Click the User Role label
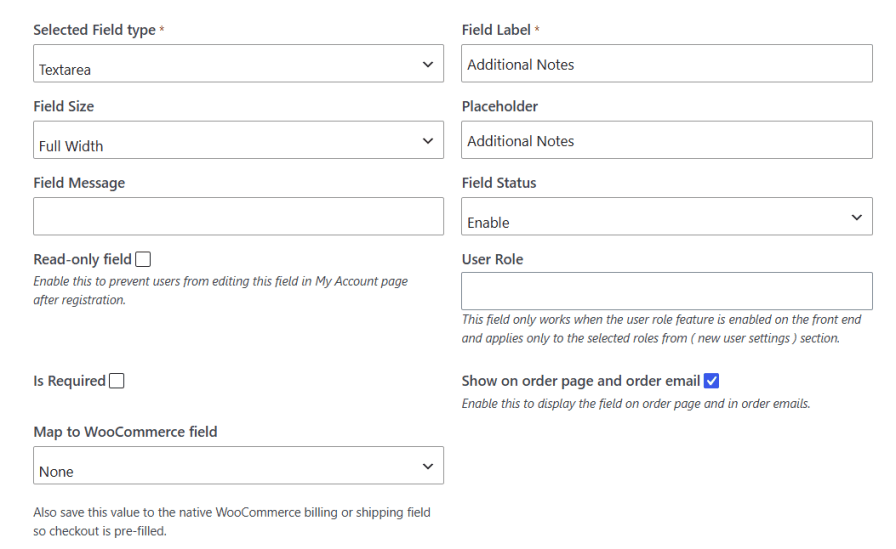Image resolution: width=896 pixels, height=549 pixels. tap(492, 259)
